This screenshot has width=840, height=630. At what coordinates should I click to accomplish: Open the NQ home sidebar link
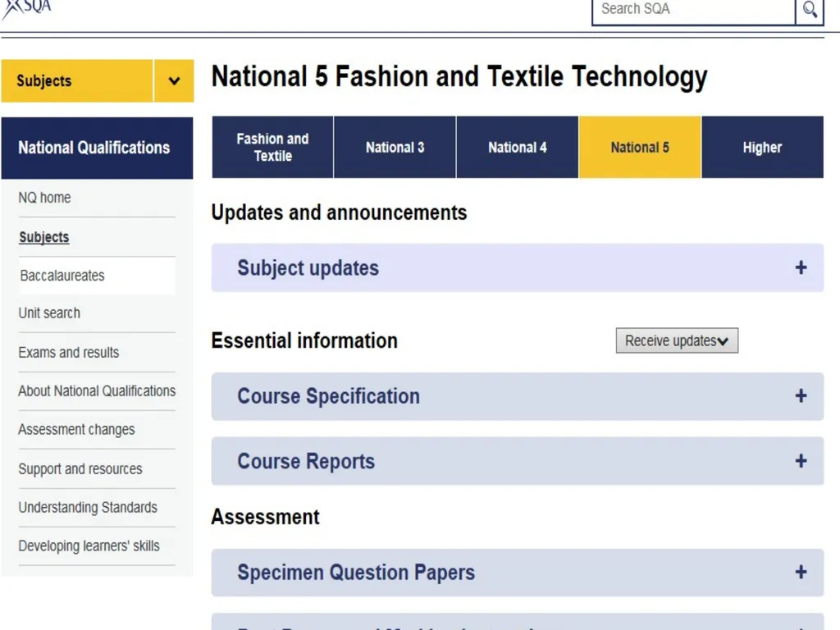(x=44, y=198)
